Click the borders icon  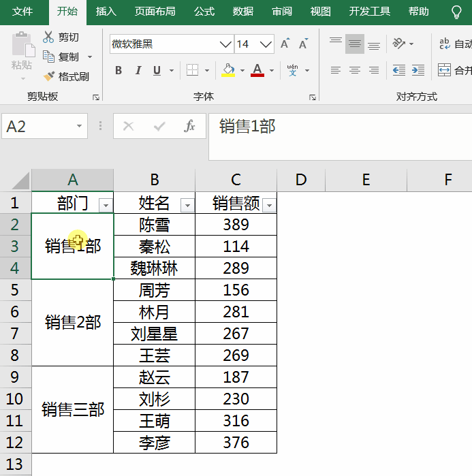coord(193,70)
